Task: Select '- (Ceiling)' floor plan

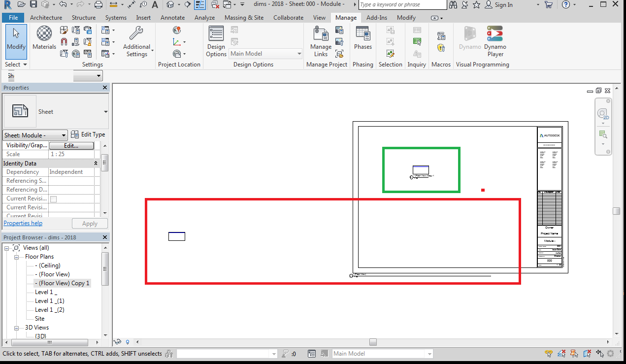Action: tap(47, 265)
